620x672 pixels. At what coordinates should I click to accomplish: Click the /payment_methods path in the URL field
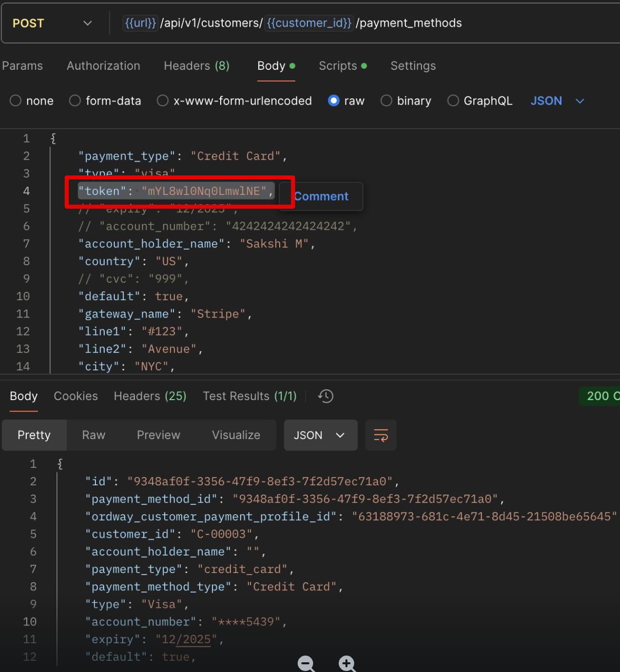(x=409, y=23)
